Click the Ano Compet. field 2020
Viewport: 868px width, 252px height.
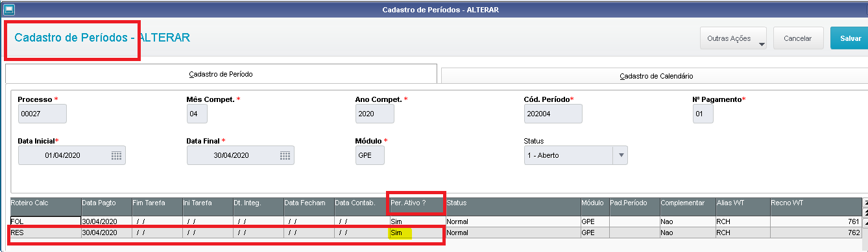coord(374,114)
